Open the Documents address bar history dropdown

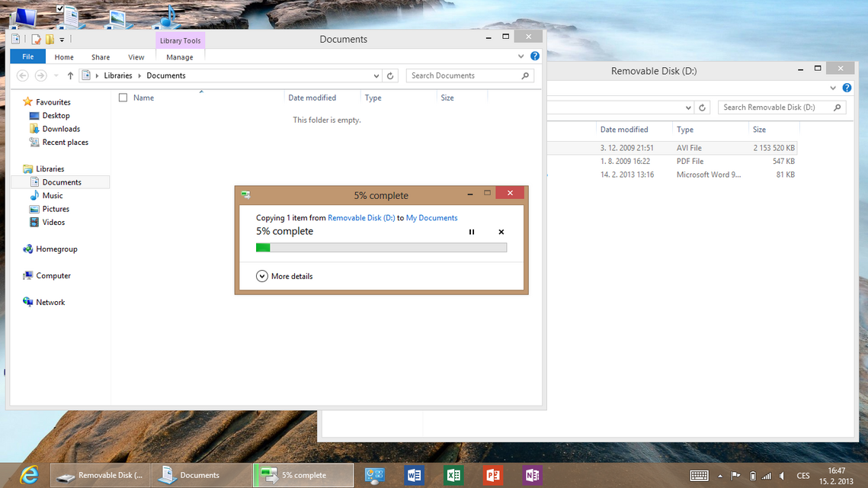(x=376, y=75)
